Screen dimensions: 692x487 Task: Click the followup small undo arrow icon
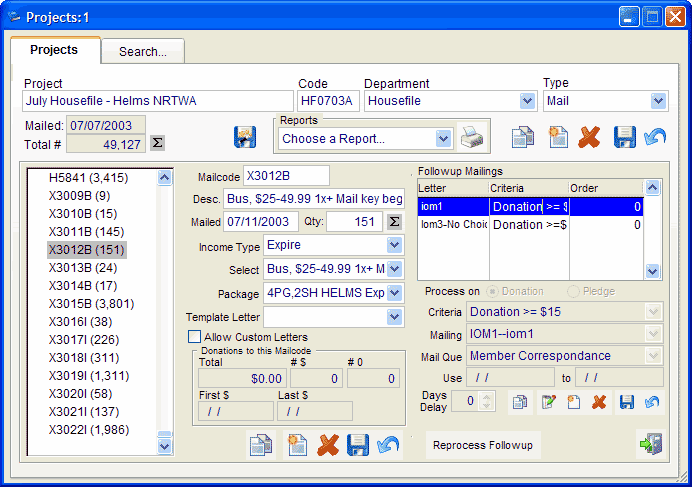click(x=652, y=402)
